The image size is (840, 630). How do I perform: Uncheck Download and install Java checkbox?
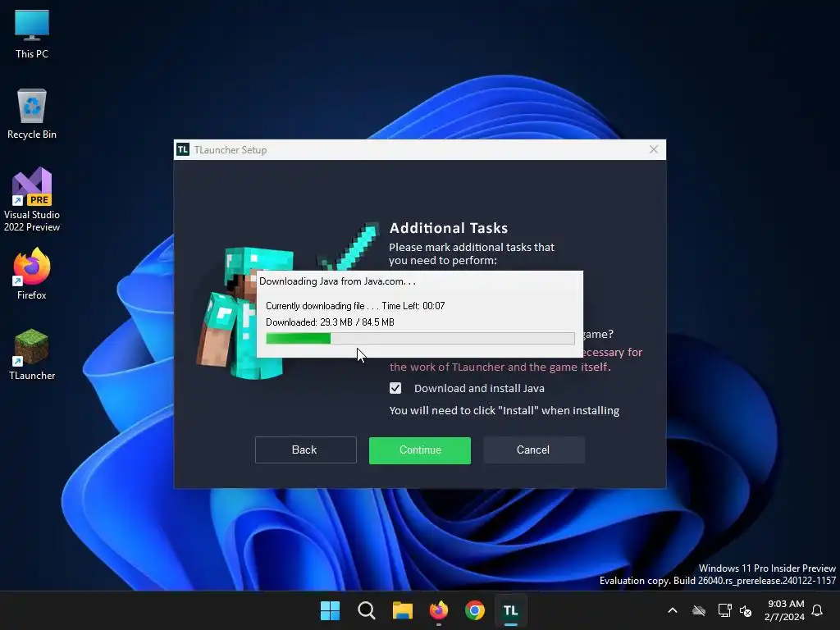[x=395, y=388]
